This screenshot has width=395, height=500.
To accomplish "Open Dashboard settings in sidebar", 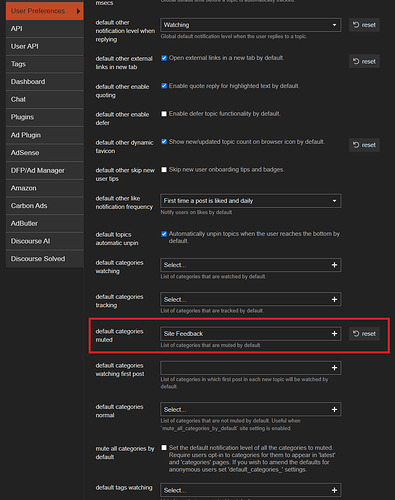I will pyautogui.click(x=44, y=82).
